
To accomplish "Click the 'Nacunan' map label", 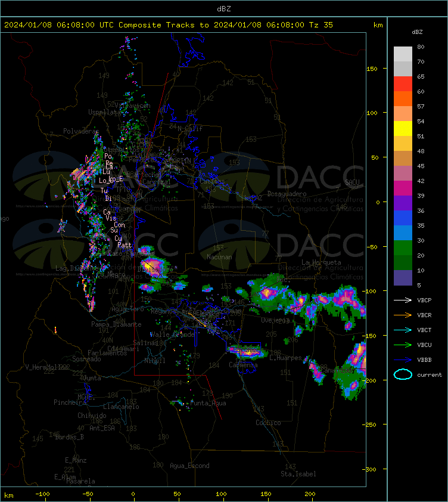I will click(219, 257).
